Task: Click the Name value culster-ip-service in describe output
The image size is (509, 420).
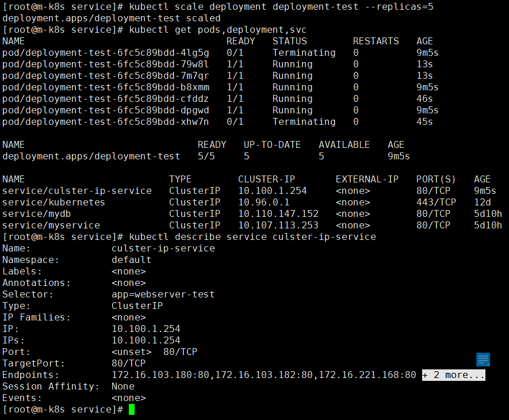Action: coord(163,249)
